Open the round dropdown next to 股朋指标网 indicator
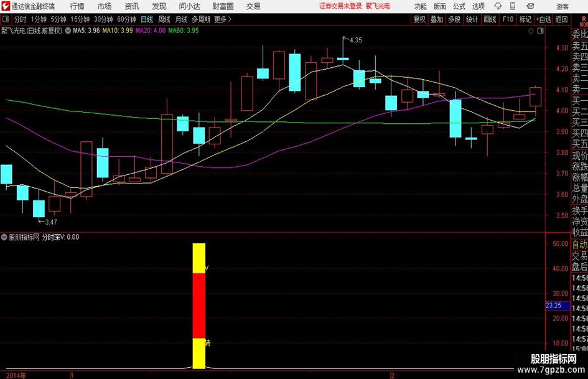Viewport: 588px width, 379px height. (4, 237)
